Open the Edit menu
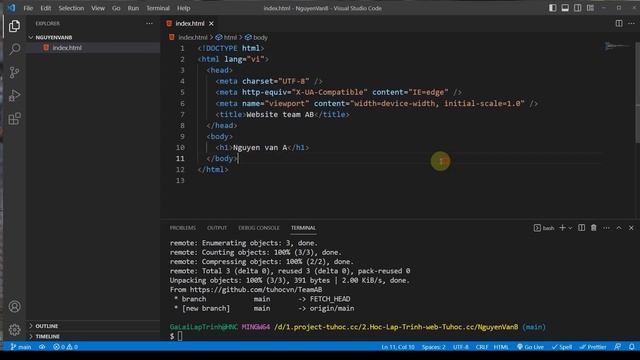Viewport: 640px width, 360px height. pos(46,8)
